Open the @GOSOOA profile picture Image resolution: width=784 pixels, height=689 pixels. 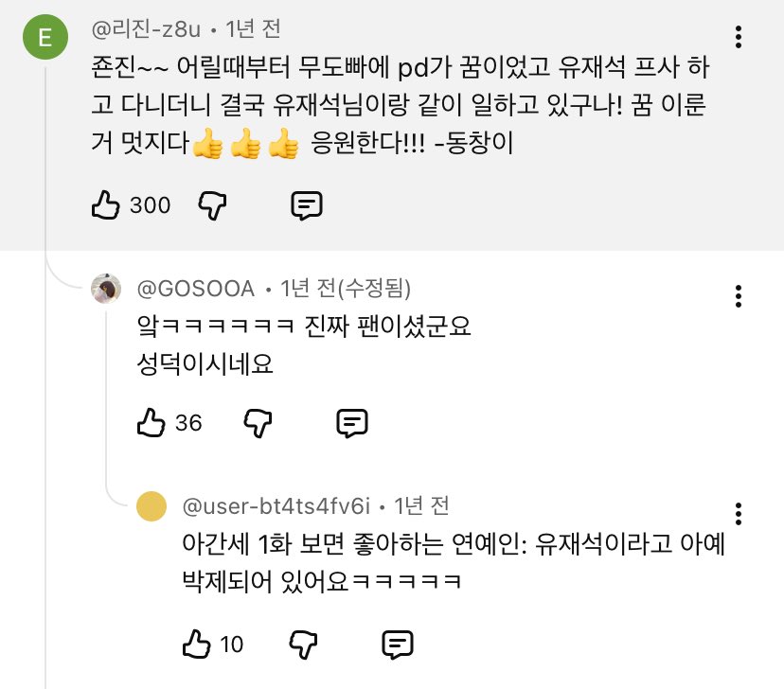pos(105,289)
